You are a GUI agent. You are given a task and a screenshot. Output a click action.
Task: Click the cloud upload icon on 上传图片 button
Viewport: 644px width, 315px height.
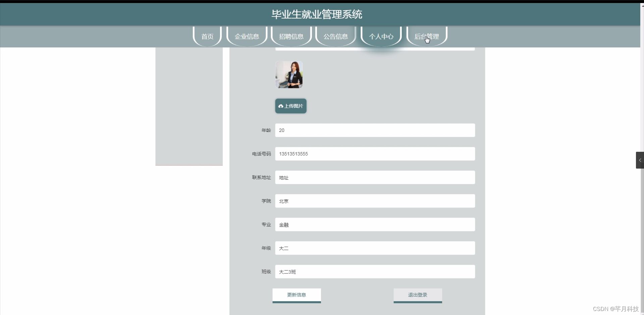281,106
